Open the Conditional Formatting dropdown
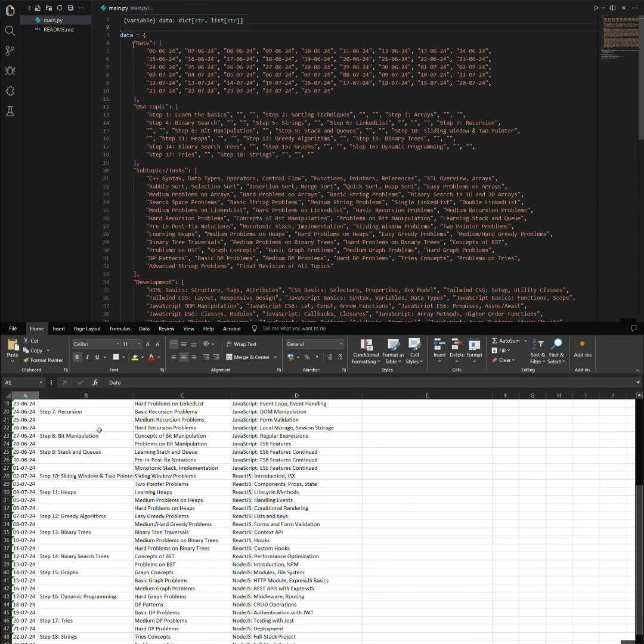Screen dimensions: 644x644 pyautogui.click(x=366, y=352)
